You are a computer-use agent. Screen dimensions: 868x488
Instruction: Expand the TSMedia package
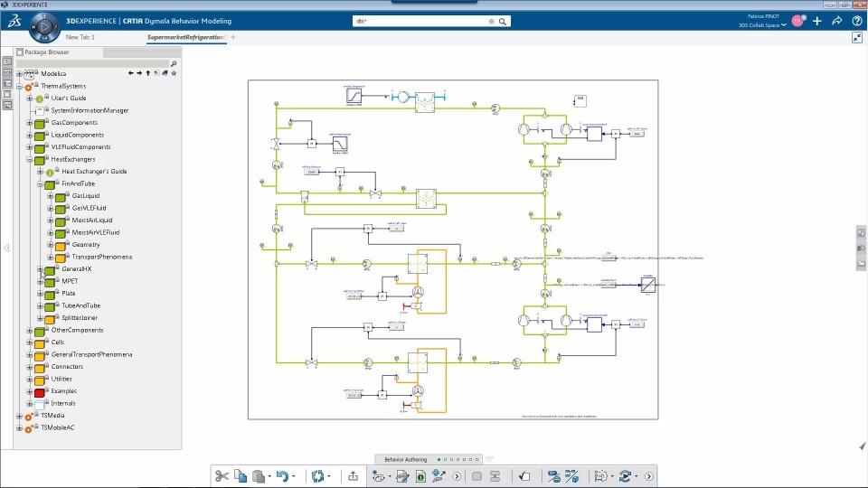point(19,416)
